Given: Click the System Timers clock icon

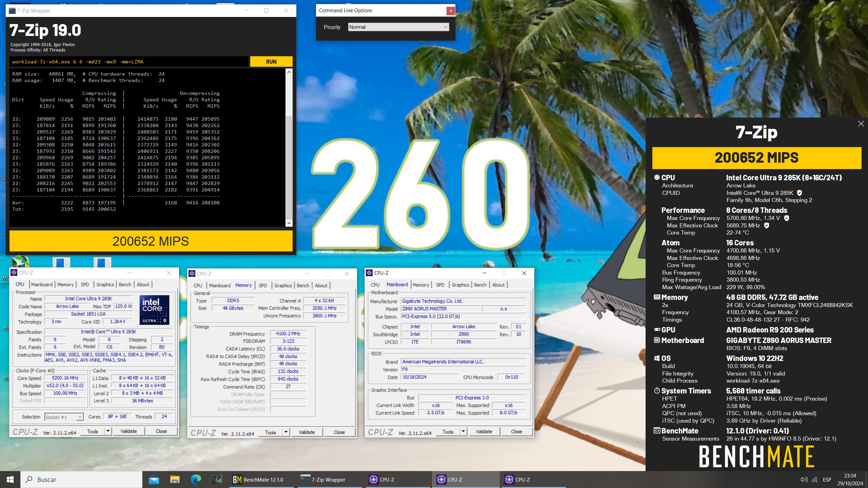Looking at the screenshot, I should coord(657,391).
